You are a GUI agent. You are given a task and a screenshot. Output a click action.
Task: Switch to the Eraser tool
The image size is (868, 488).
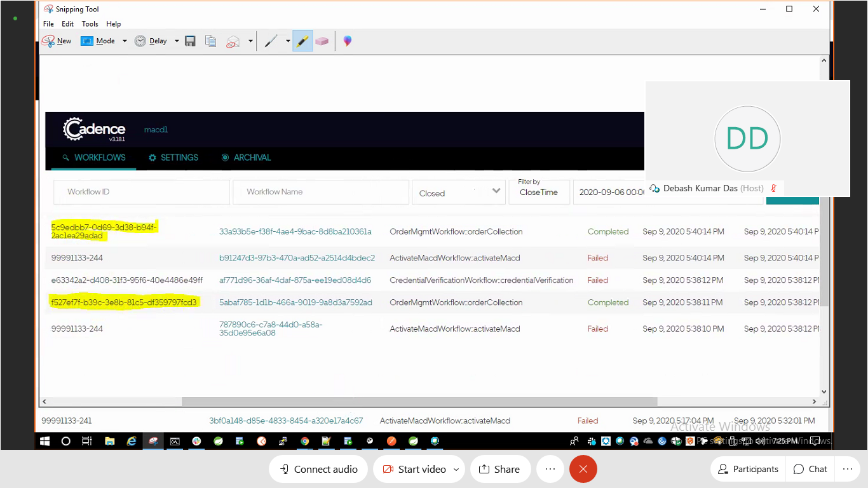(322, 41)
